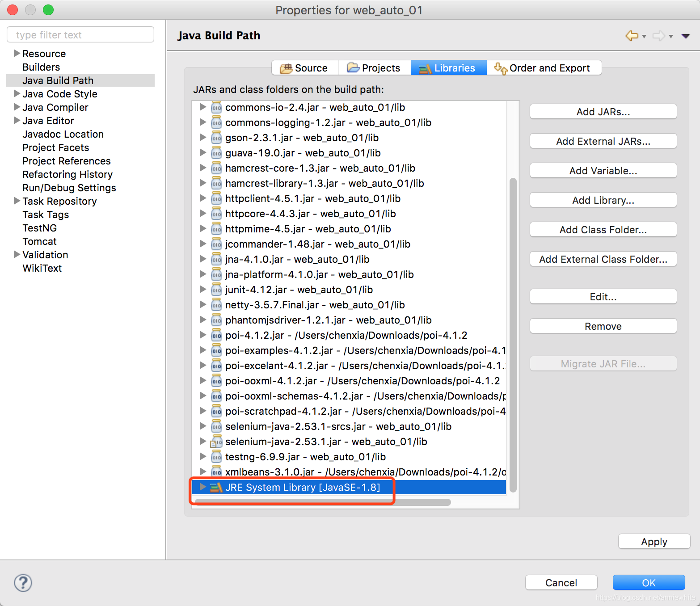The image size is (700, 606).
Task: Switch to the Projects tab
Action: click(375, 68)
